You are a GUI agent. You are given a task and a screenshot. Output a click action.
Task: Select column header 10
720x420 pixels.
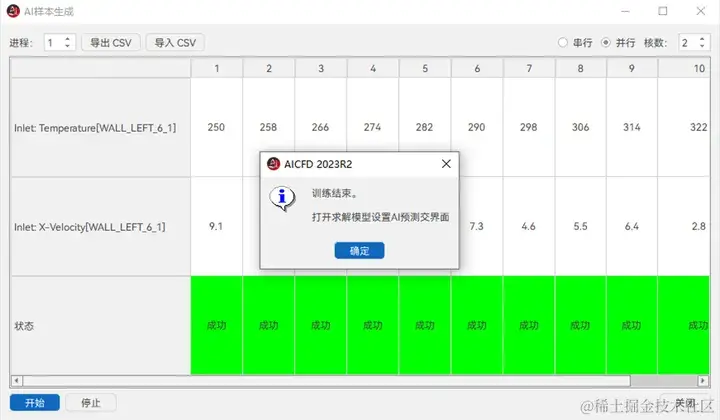tap(684, 68)
